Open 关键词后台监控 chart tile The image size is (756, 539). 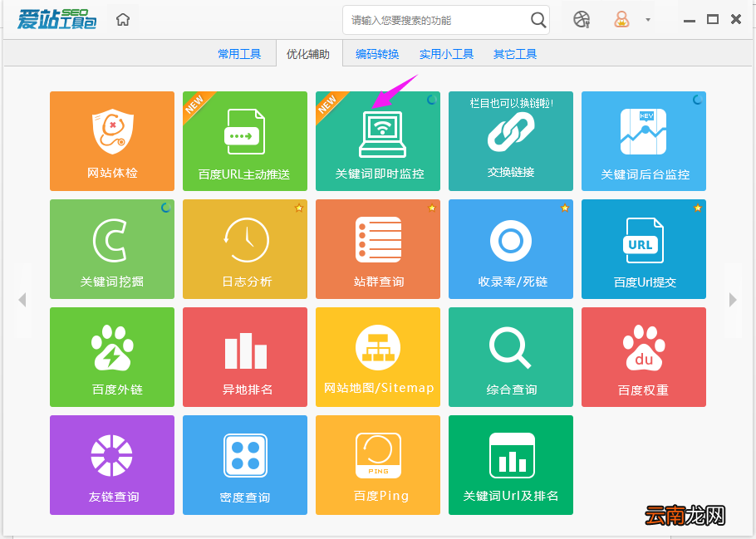click(644, 141)
